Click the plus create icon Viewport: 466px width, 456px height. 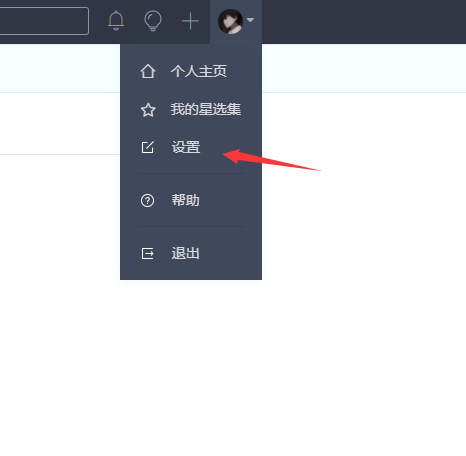(190, 21)
